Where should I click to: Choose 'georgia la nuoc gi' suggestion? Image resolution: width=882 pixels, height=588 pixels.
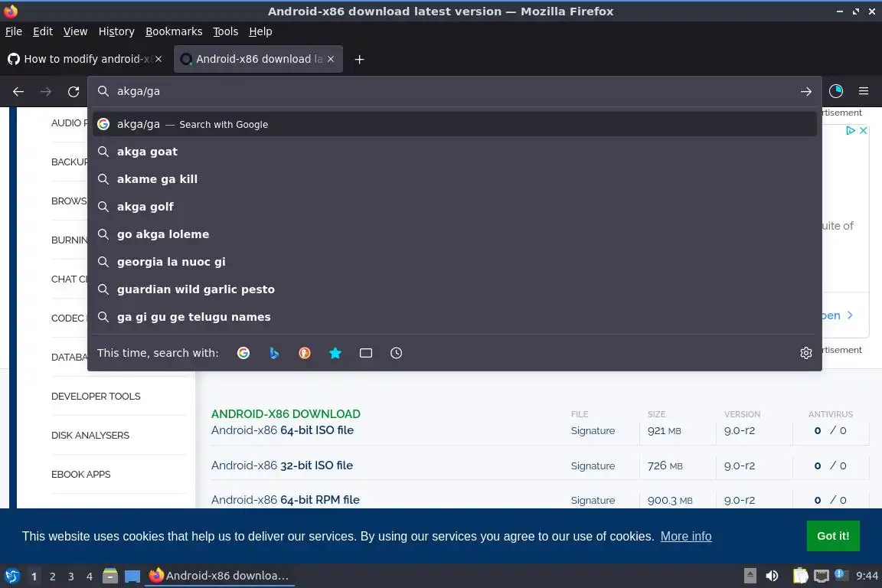(455, 262)
